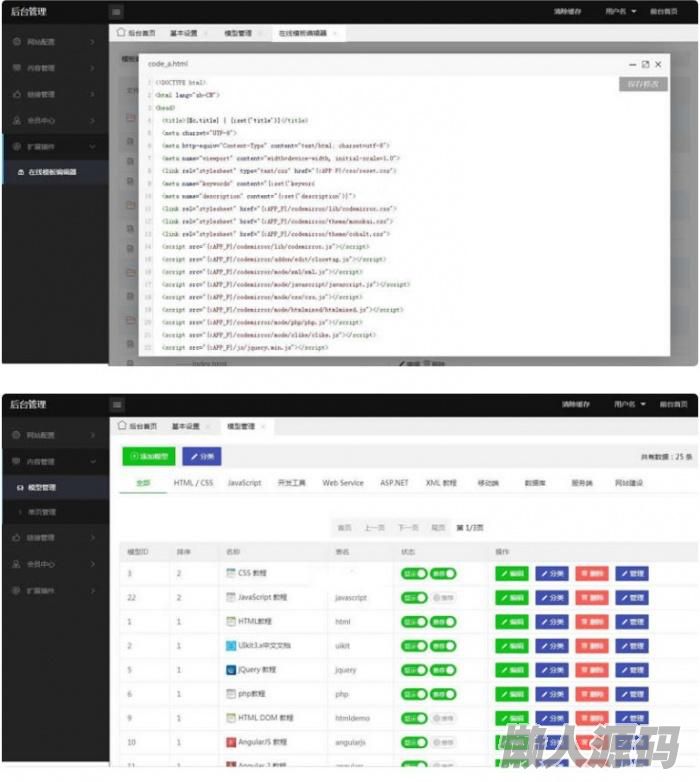Click the home icon in model list tab bar
700x782 pixels.
click(122, 426)
